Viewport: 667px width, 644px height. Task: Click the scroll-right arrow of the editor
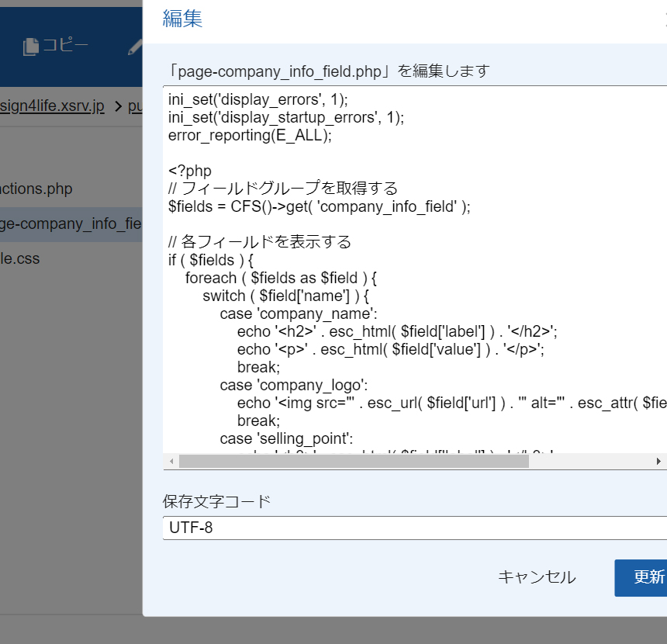click(x=658, y=462)
